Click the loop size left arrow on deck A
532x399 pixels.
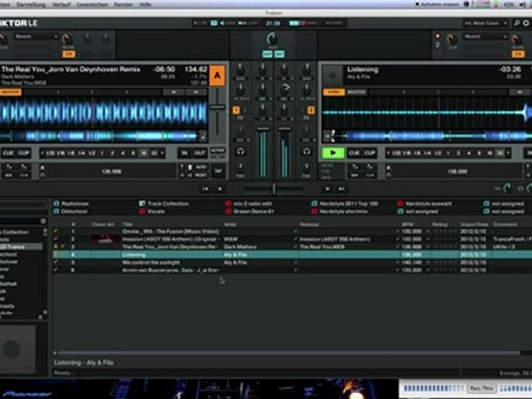[42, 153]
